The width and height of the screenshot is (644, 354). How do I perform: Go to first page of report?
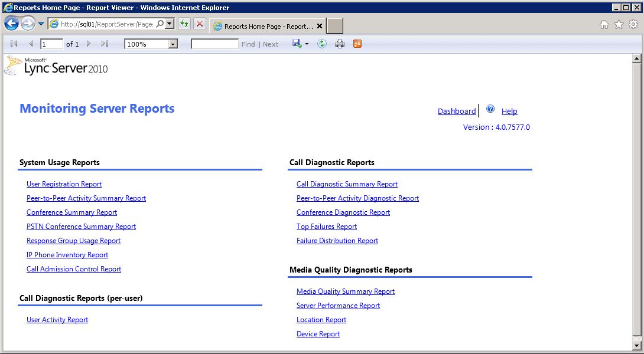coord(14,44)
